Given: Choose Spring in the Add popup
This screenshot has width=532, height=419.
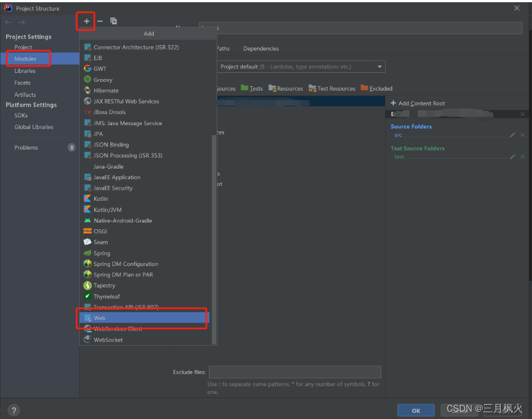Looking at the screenshot, I should pyautogui.click(x=101, y=253).
